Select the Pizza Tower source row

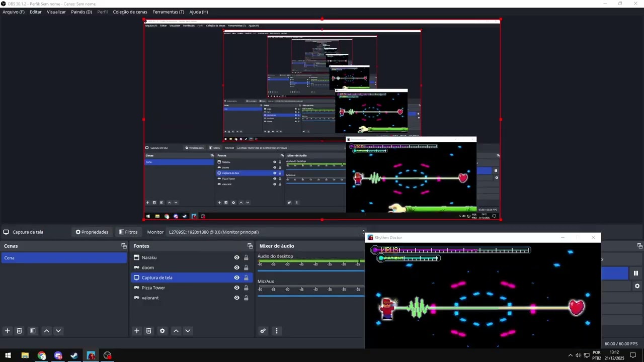[191, 288]
